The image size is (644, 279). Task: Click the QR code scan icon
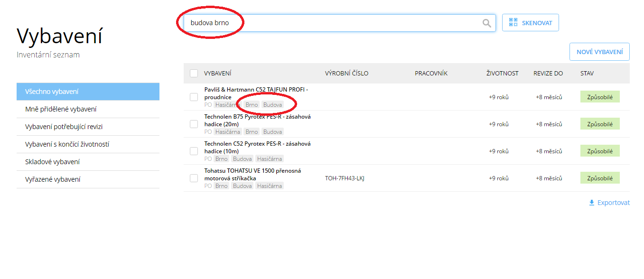[x=513, y=22]
